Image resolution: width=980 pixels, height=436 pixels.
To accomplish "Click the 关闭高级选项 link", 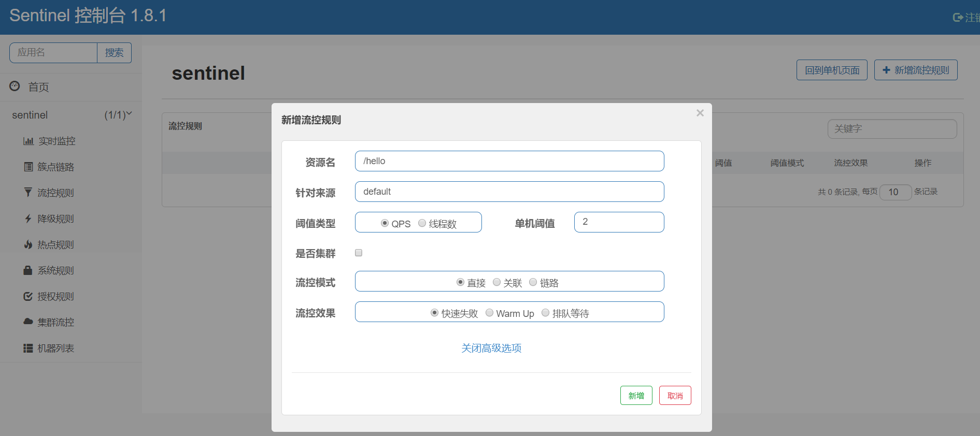I will click(491, 348).
